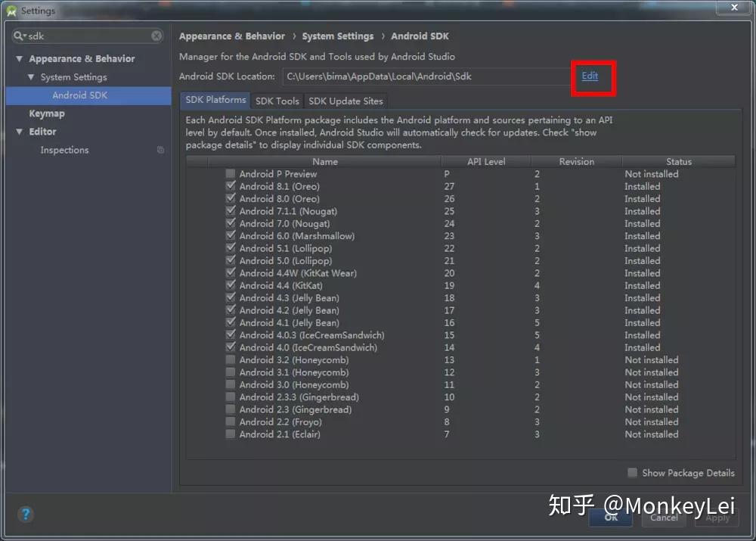Enable Show Package Details checkbox
Viewport: 756px width, 541px height.
(633, 472)
